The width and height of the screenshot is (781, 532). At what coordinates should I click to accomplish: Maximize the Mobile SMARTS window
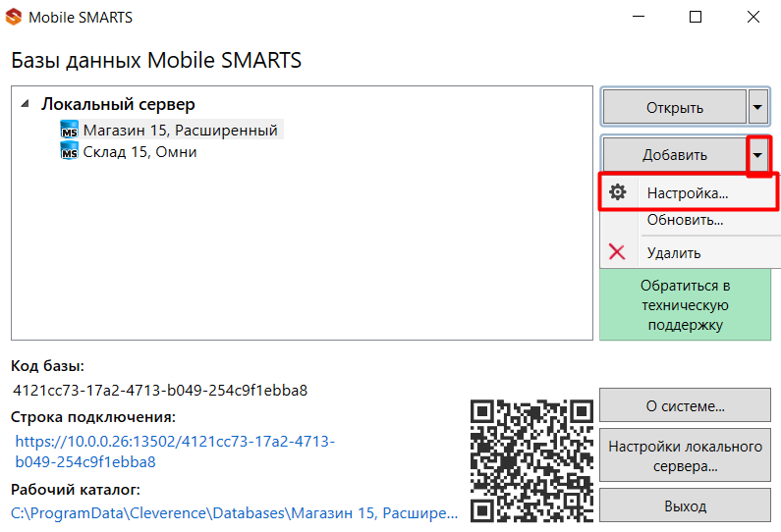[696, 17]
